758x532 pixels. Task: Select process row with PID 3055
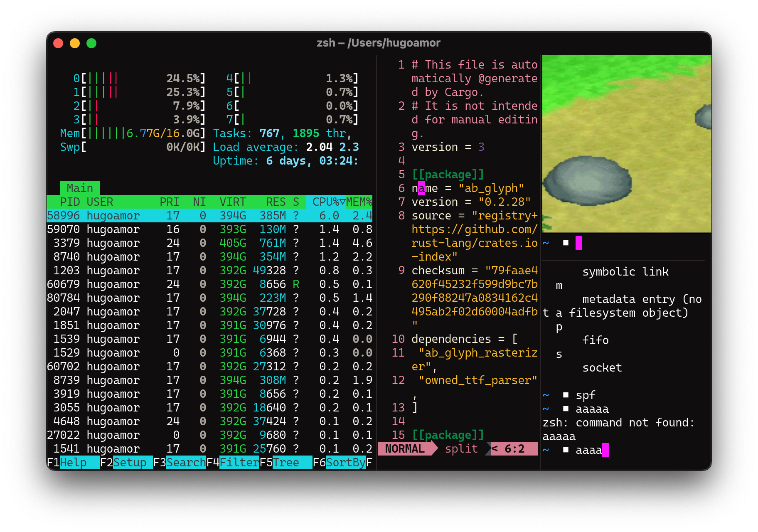tap(209, 407)
